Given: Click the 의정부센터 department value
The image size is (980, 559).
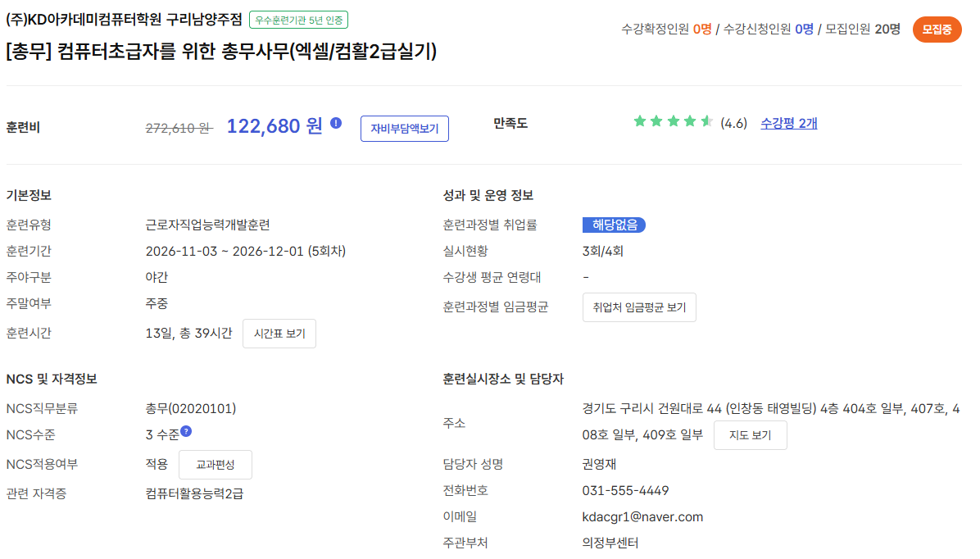Looking at the screenshot, I should (x=610, y=543).
